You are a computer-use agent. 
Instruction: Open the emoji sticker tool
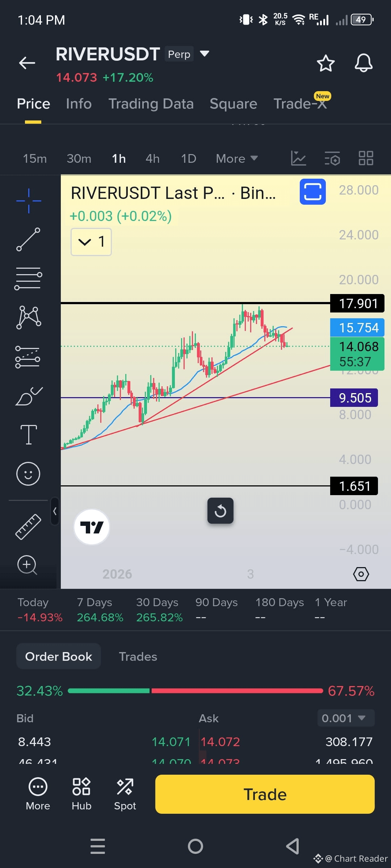[28, 474]
